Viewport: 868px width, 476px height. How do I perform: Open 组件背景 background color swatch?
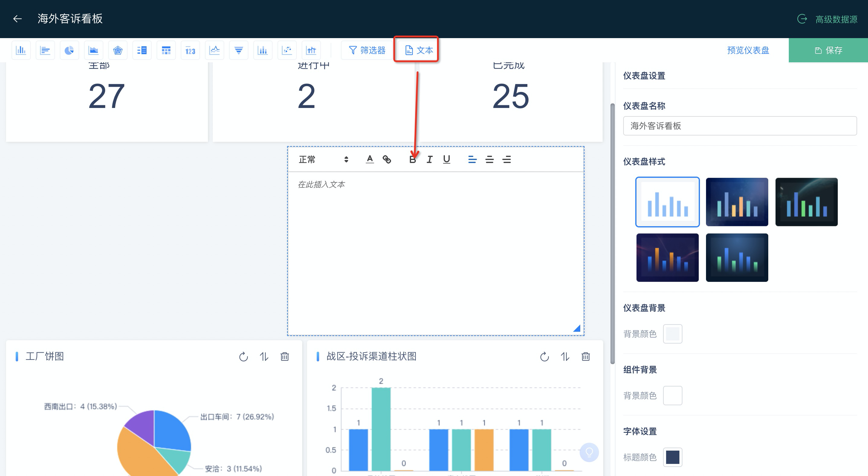[672, 396]
